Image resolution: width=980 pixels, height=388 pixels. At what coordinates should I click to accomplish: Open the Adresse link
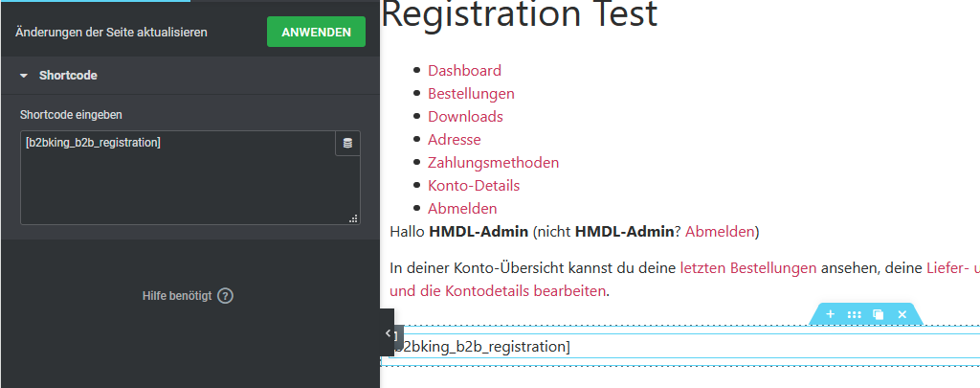[455, 140]
